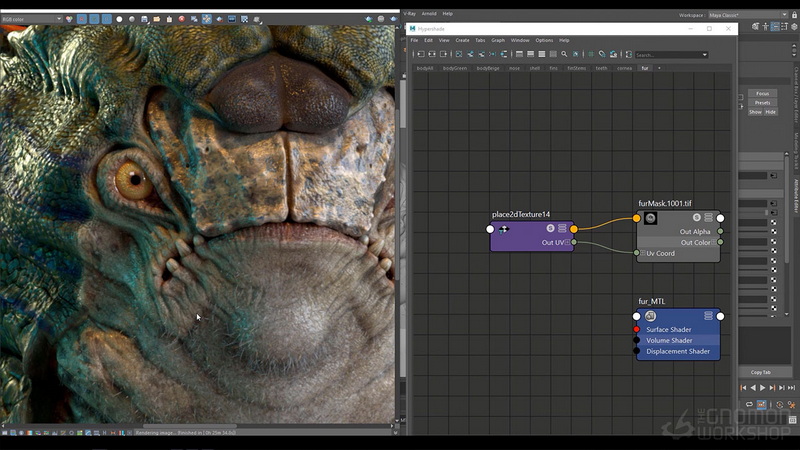This screenshot has height=450, width=800.
Task: Click input and output connections icon
Action: (432, 54)
